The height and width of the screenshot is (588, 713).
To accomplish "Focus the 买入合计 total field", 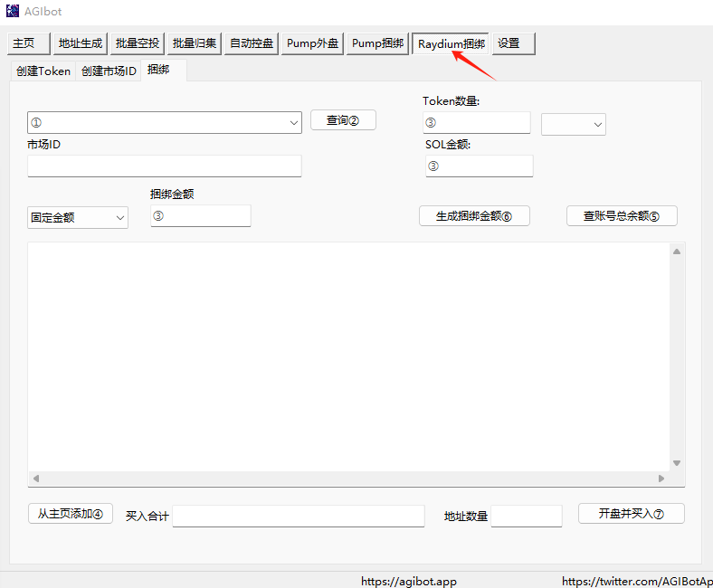I will coord(299,517).
